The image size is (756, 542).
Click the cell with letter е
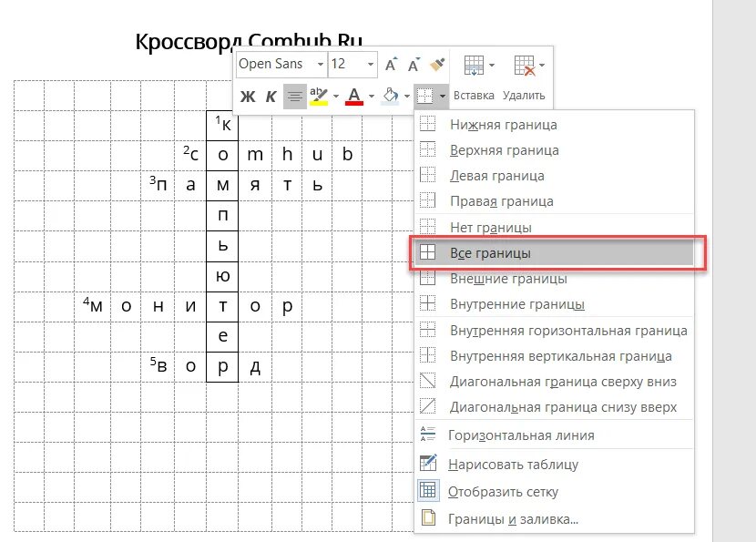pyautogui.click(x=222, y=336)
